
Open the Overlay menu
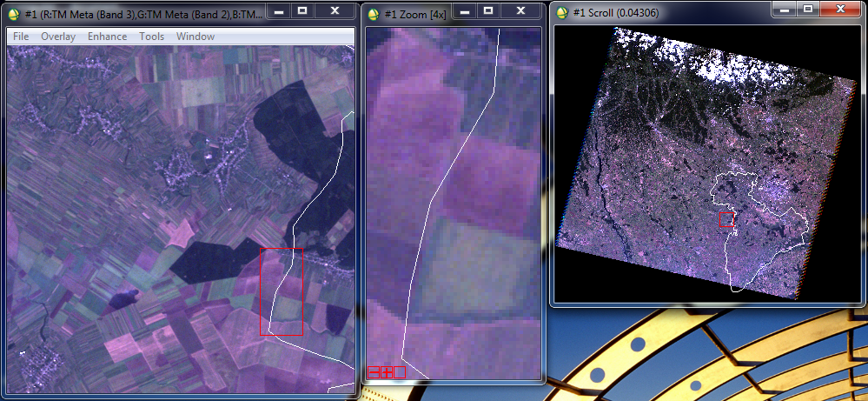[x=58, y=37]
